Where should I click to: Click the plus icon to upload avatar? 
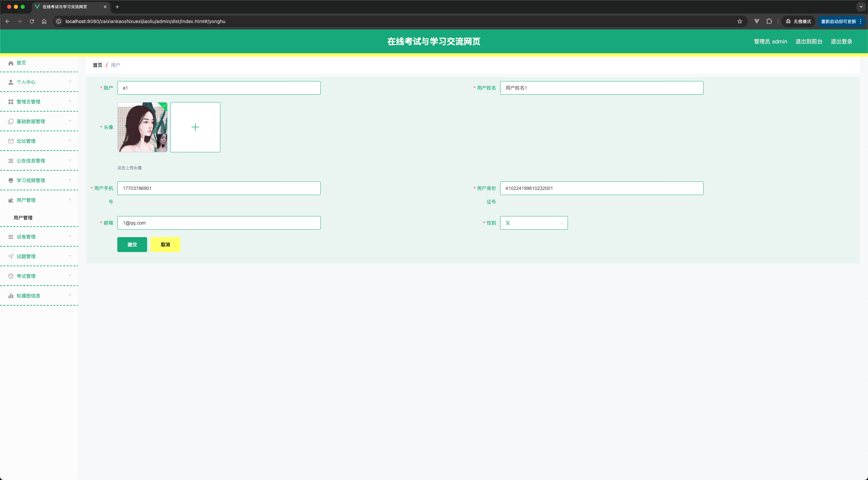195,127
